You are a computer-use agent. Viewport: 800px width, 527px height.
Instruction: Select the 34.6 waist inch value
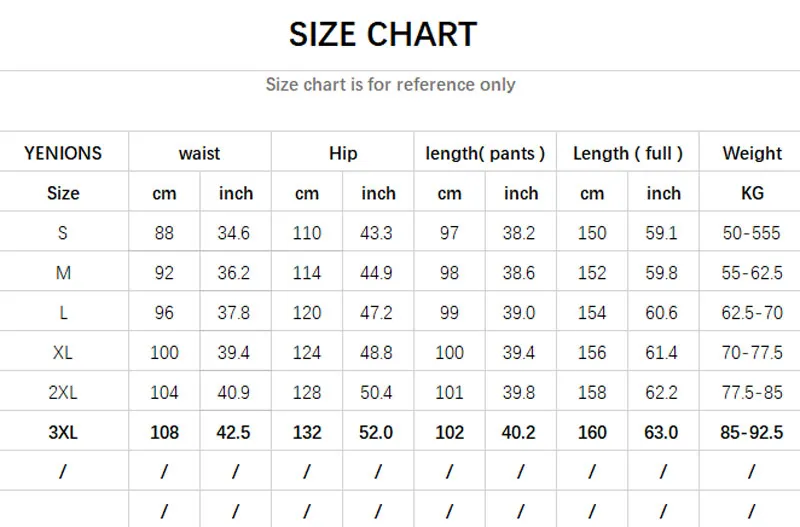click(x=234, y=233)
